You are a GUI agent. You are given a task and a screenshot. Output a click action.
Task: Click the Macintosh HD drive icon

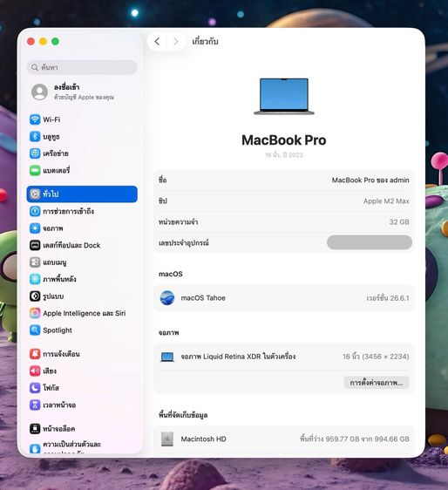(x=167, y=439)
